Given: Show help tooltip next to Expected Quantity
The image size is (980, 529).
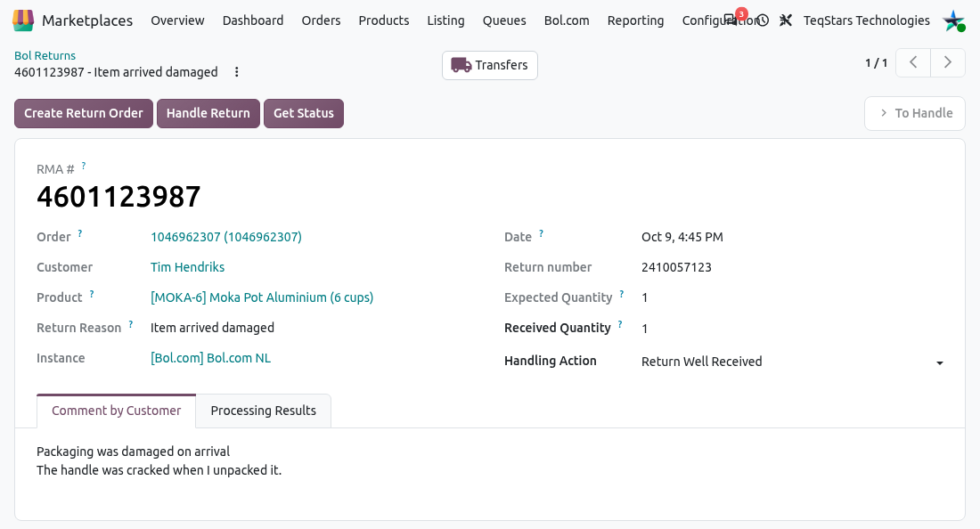Looking at the screenshot, I should click(x=622, y=294).
